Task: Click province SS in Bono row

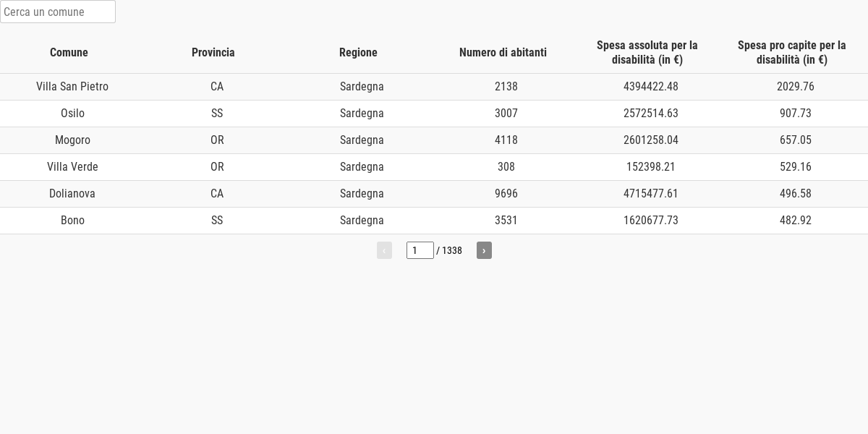Action: (x=217, y=221)
